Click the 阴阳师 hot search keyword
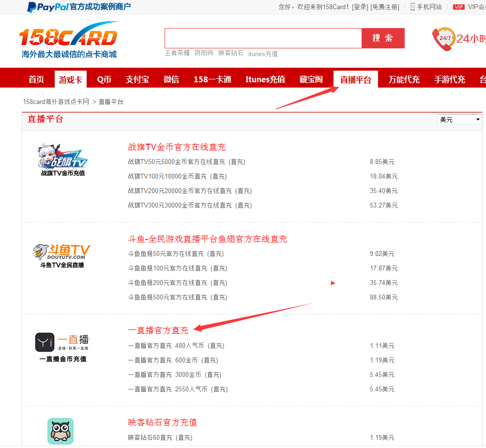The image size is (486, 448). point(204,53)
